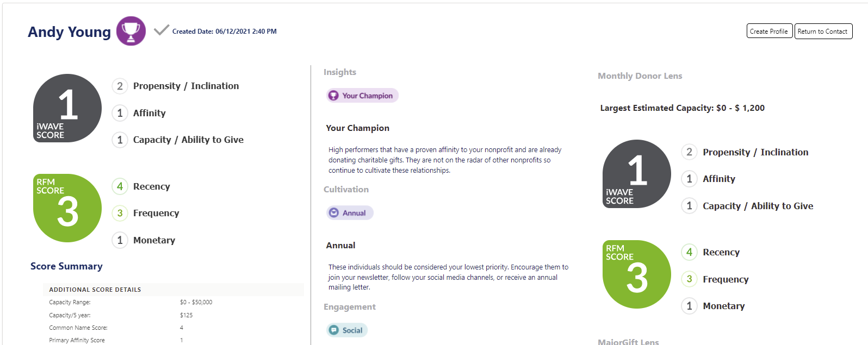Click the Recency score indicator showing 4
The width and height of the screenshot is (868, 345).
tap(120, 186)
